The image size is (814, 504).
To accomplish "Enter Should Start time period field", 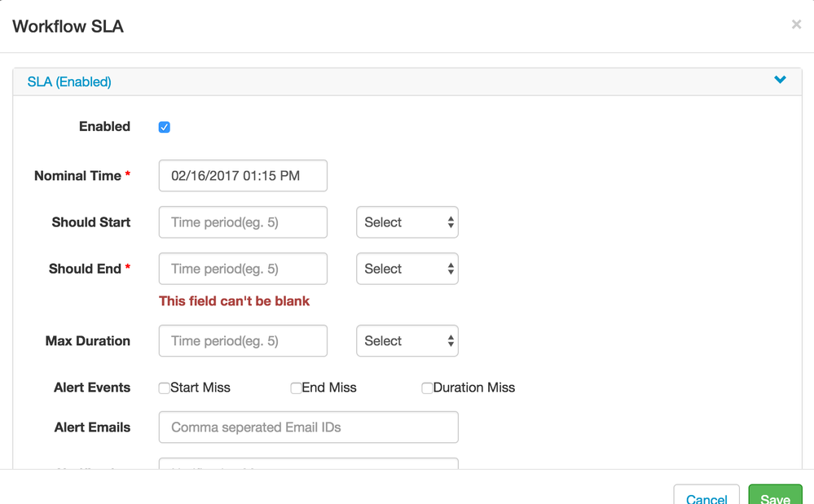I will [243, 222].
